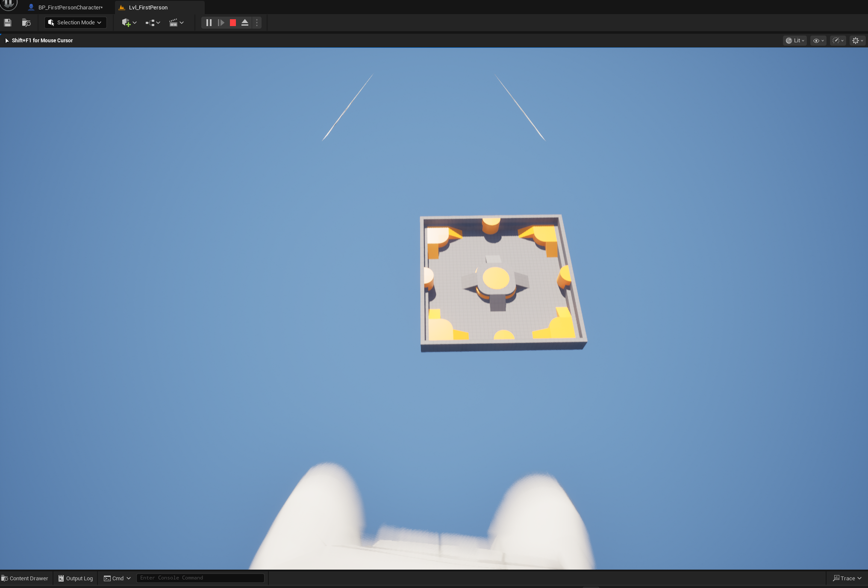Eject from the player controller

(x=245, y=23)
